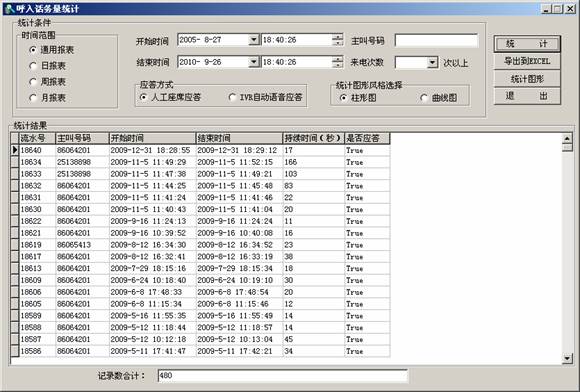The height and width of the screenshot is (392, 580).
Task: Click the end time 18:40:26 field
Action: pos(297,62)
